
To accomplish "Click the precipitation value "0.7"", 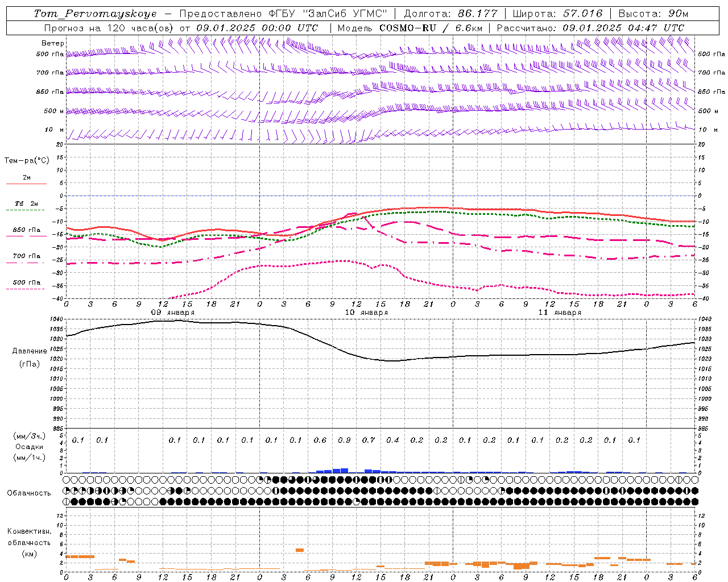I will coord(369,440).
